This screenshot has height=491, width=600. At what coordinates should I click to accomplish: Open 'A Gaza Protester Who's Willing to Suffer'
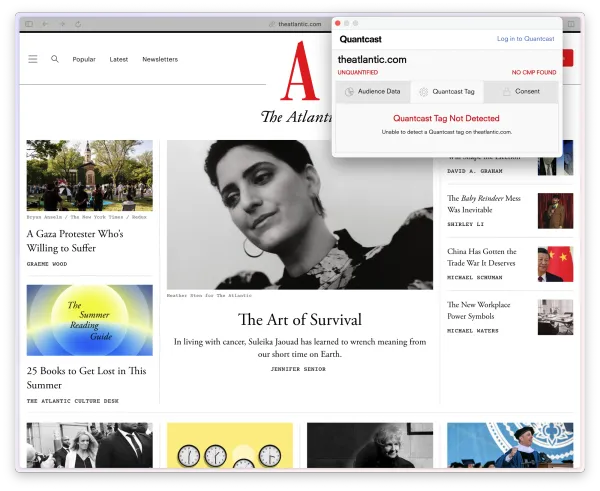(x=75, y=241)
